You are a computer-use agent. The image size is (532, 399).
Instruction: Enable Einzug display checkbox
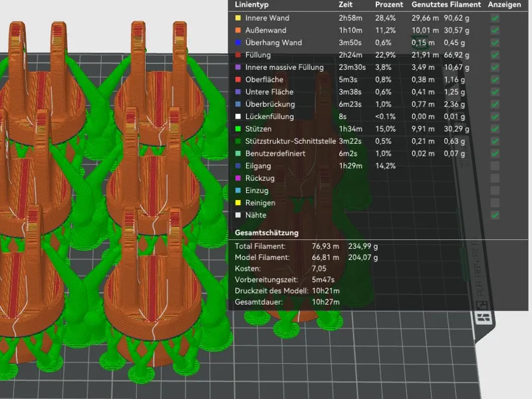point(495,191)
